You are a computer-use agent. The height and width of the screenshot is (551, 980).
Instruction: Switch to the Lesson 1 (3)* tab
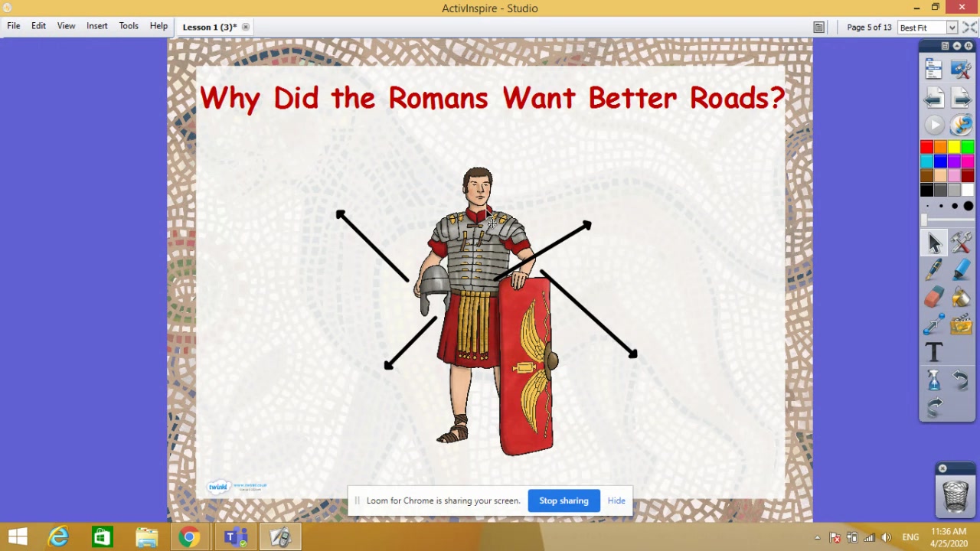210,27
